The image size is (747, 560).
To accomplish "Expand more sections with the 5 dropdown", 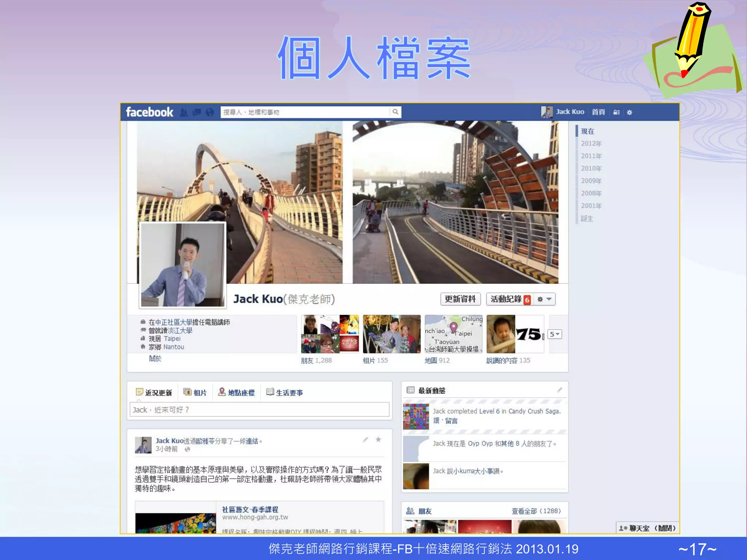I will coord(555,334).
